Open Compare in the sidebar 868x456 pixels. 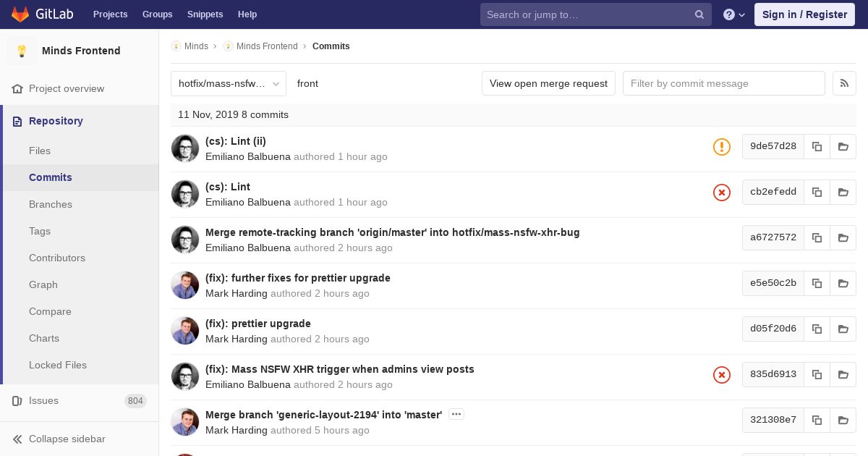tap(50, 311)
